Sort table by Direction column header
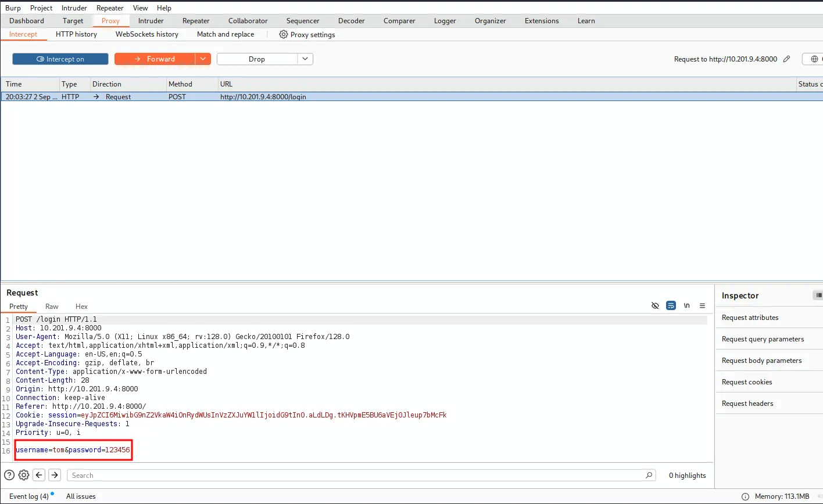The width and height of the screenshot is (823, 504). 128,84
